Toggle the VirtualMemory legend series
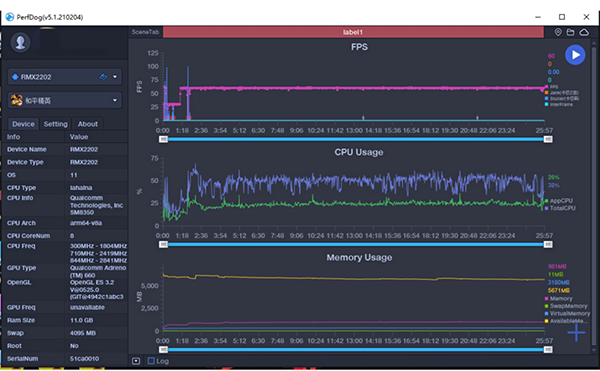 (x=567, y=313)
